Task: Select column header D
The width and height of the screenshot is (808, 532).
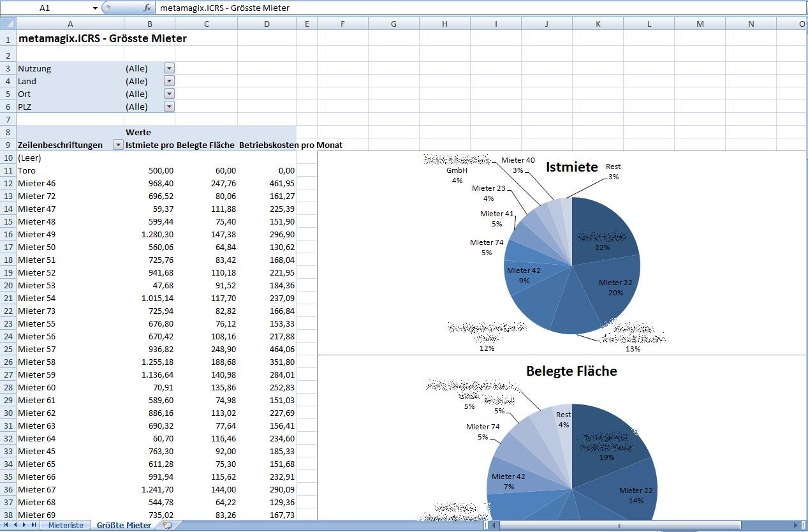Action: 267,24
